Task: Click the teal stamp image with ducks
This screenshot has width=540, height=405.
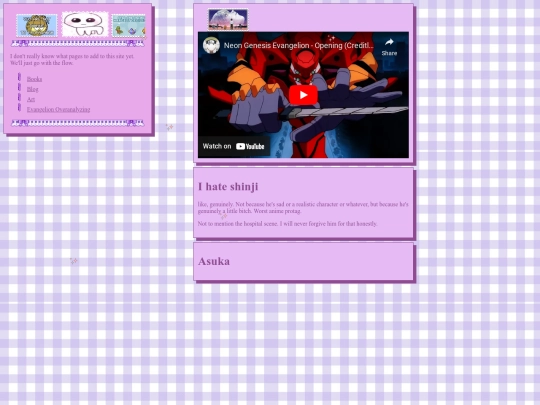Action: (128, 25)
